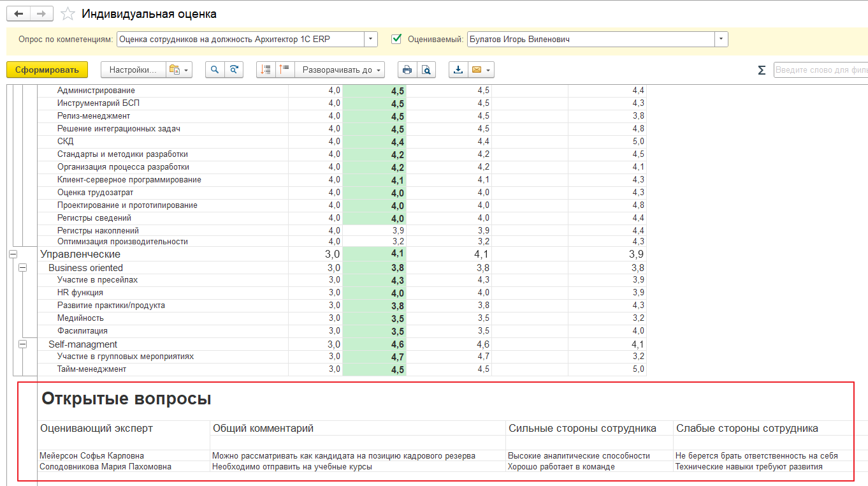Add report to favorites with star icon
This screenshot has height=486, width=868.
click(x=67, y=13)
